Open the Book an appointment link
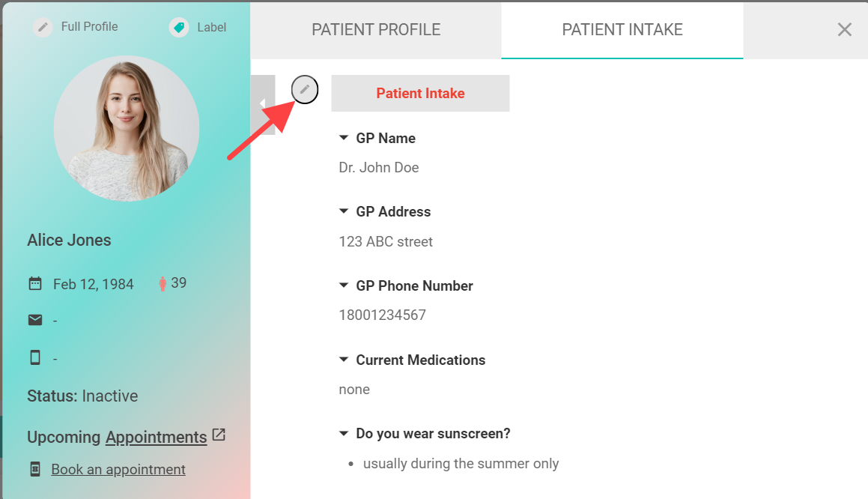Viewport: 868px width, 499px height. (118, 470)
